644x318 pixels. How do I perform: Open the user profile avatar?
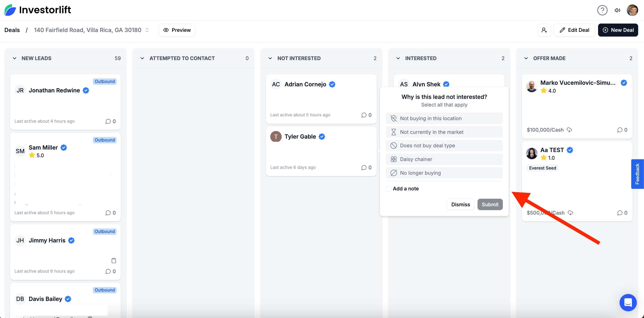pyautogui.click(x=632, y=10)
